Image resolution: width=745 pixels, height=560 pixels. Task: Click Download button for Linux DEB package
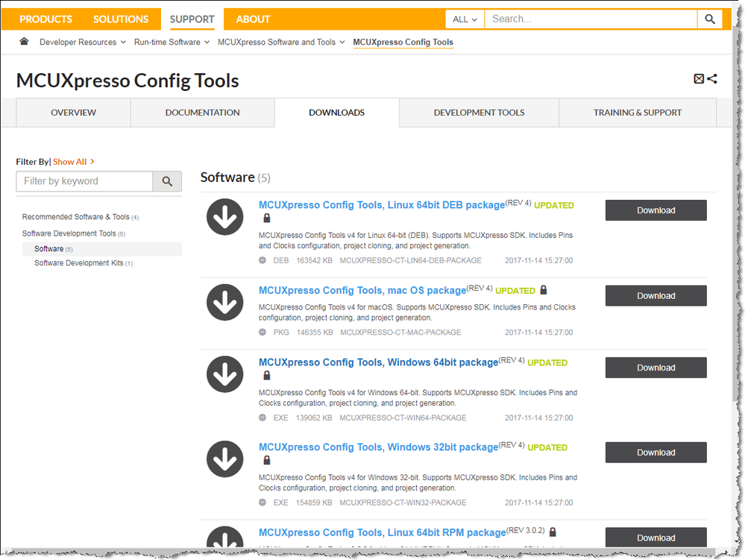click(x=656, y=210)
